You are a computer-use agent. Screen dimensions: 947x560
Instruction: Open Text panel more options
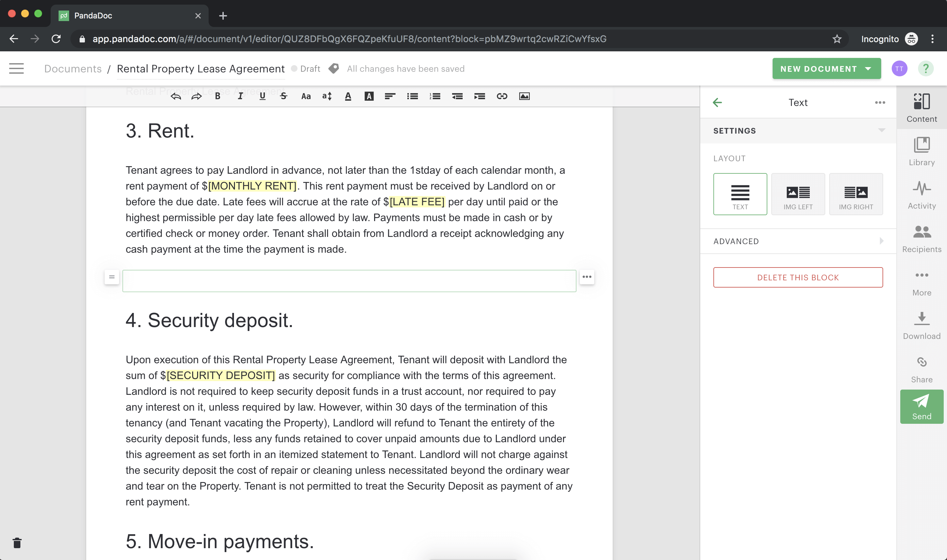[880, 103]
